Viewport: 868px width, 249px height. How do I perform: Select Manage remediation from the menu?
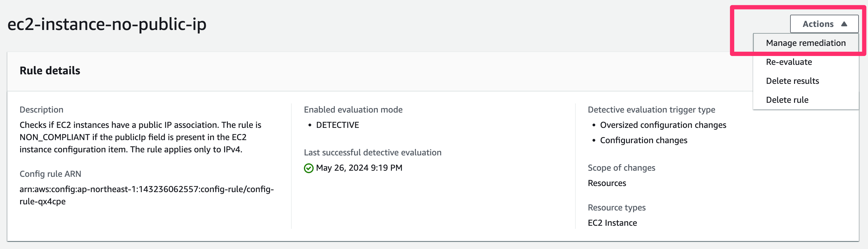[805, 43]
